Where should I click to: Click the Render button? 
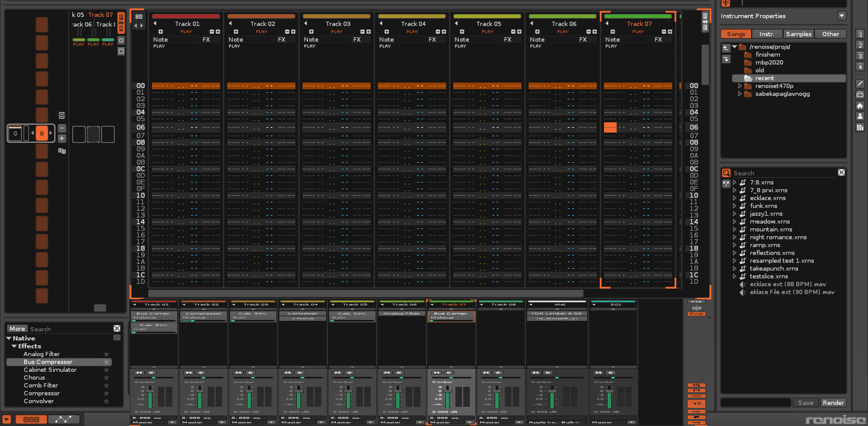833,403
